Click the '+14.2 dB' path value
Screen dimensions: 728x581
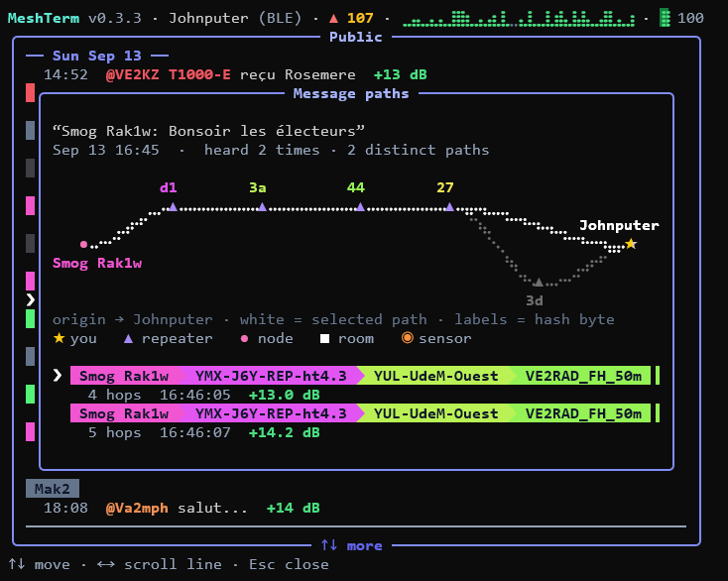click(284, 432)
